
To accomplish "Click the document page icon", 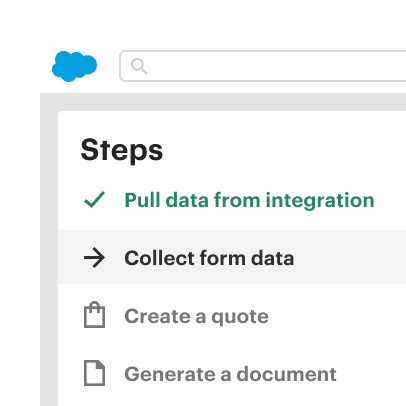I will click(x=94, y=373).
